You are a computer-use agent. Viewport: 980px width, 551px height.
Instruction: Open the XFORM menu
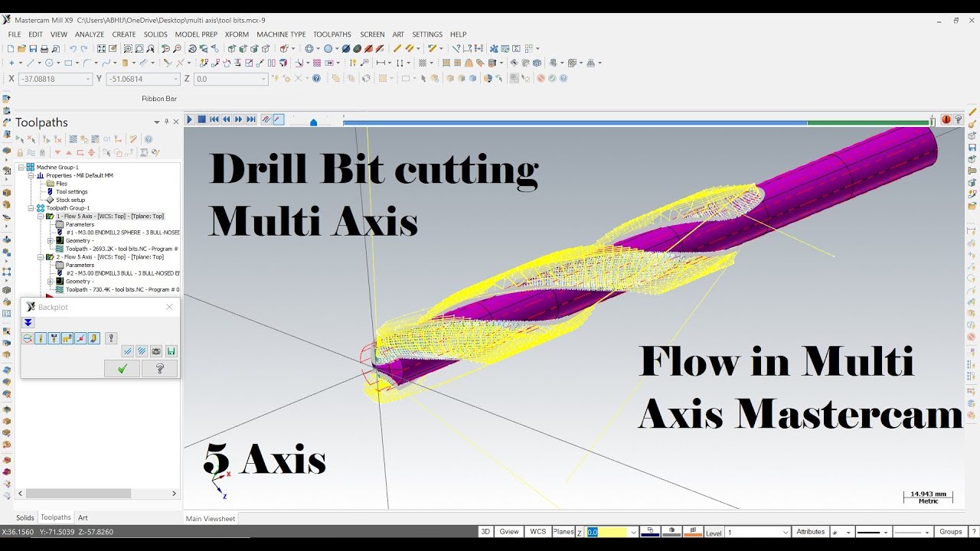(x=237, y=34)
